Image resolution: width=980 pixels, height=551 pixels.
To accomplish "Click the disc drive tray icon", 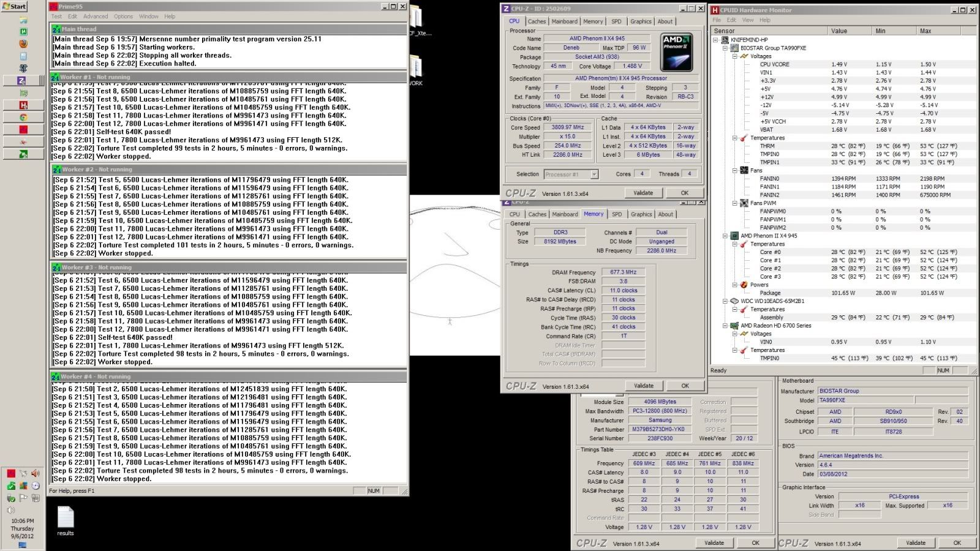I will tap(36, 485).
